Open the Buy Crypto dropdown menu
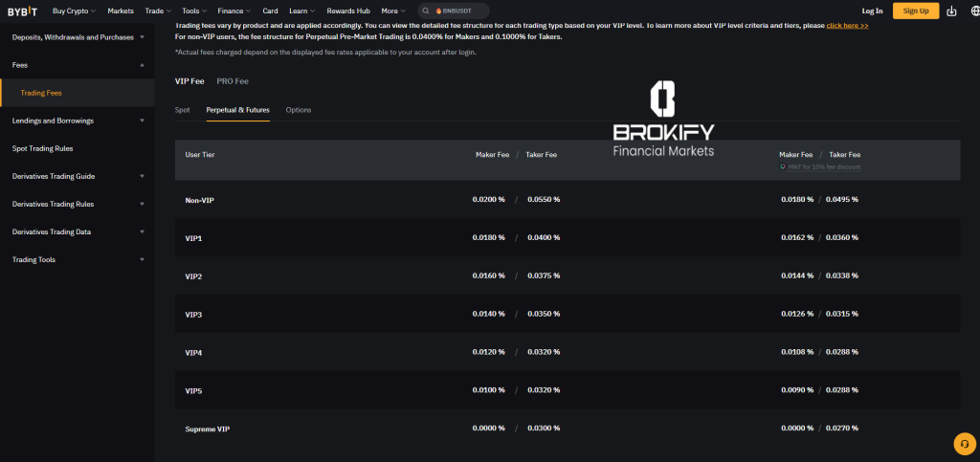 75,11
